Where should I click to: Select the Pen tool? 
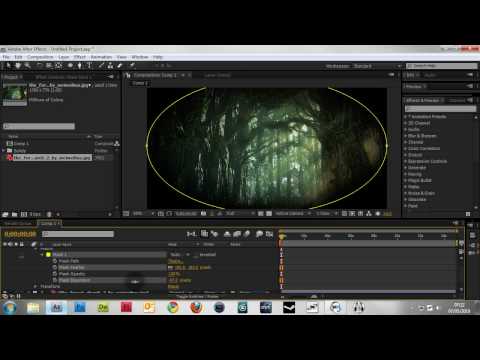(x=79, y=66)
